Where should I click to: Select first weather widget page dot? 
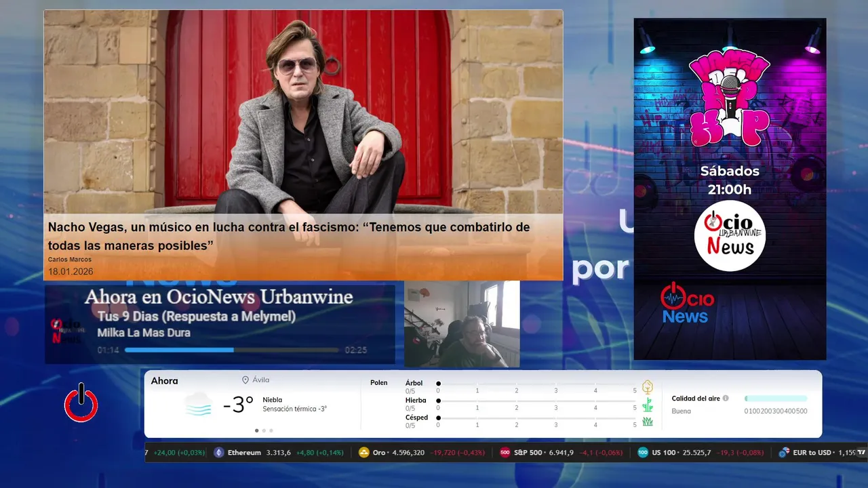tap(256, 430)
